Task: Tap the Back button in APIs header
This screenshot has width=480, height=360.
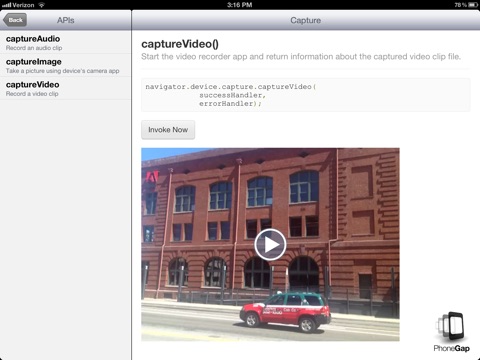Action: [15, 20]
